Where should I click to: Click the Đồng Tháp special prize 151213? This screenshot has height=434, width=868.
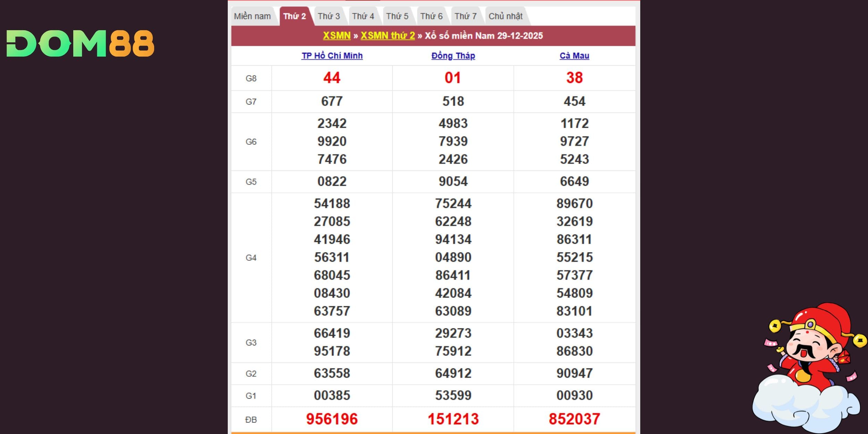pos(453,419)
